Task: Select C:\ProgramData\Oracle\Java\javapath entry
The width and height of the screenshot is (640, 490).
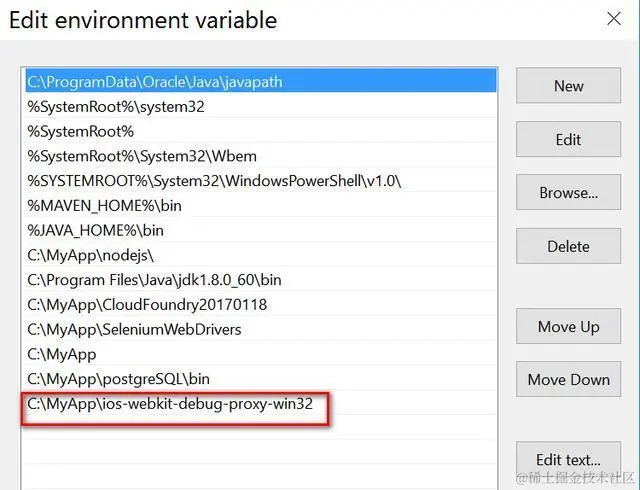Action: (261, 81)
